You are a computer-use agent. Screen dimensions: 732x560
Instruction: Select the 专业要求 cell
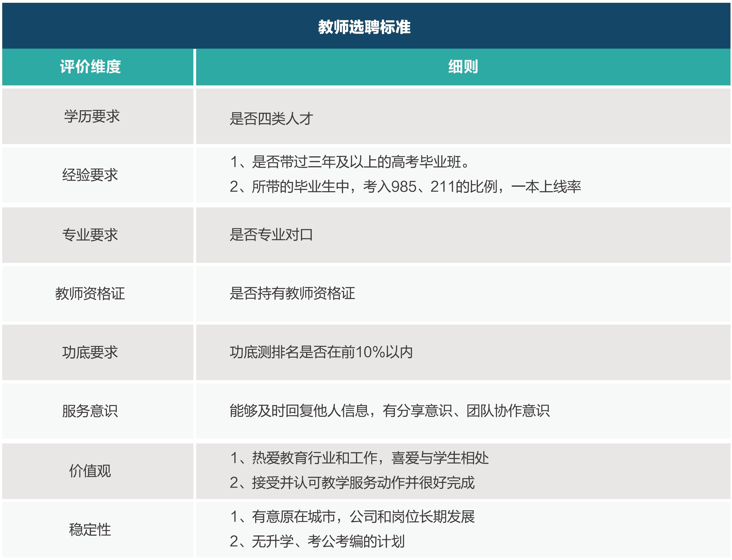pyautogui.click(x=90, y=235)
